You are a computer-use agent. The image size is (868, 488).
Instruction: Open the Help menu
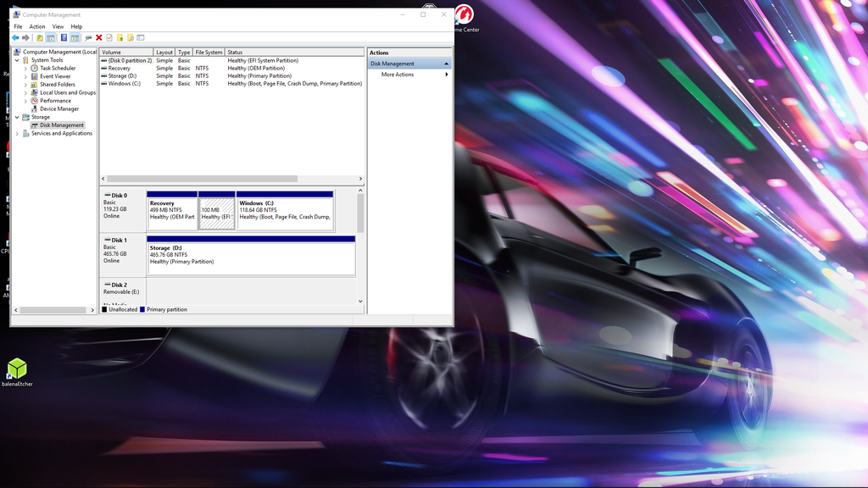(x=76, y=26)
